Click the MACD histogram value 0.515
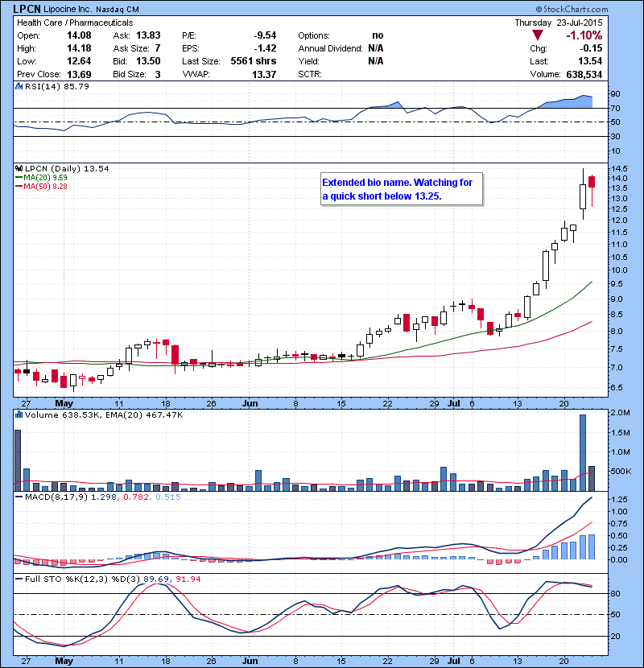Viewport: 644px width, 668px height. (x=168, y=497)
